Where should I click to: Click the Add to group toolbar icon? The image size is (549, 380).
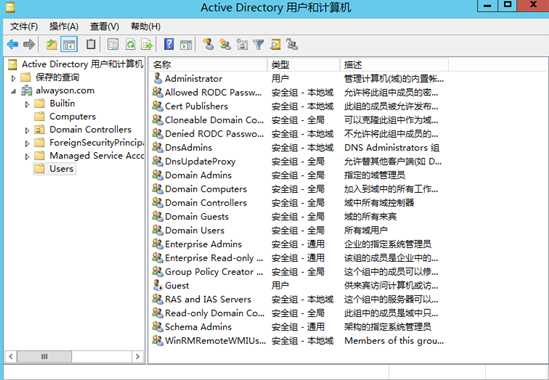pyautogui.click(x=292, y=44)
